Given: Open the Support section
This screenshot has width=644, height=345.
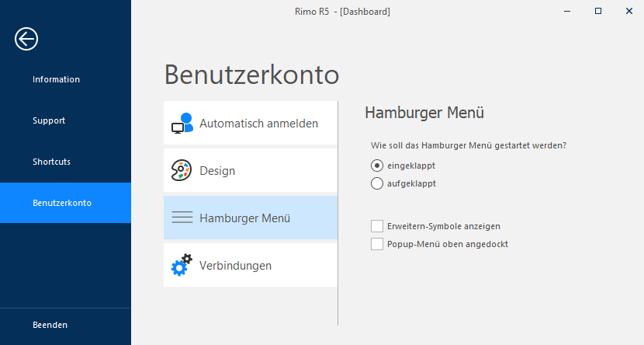Looking at the screenshot, I should tap(66, 120).
